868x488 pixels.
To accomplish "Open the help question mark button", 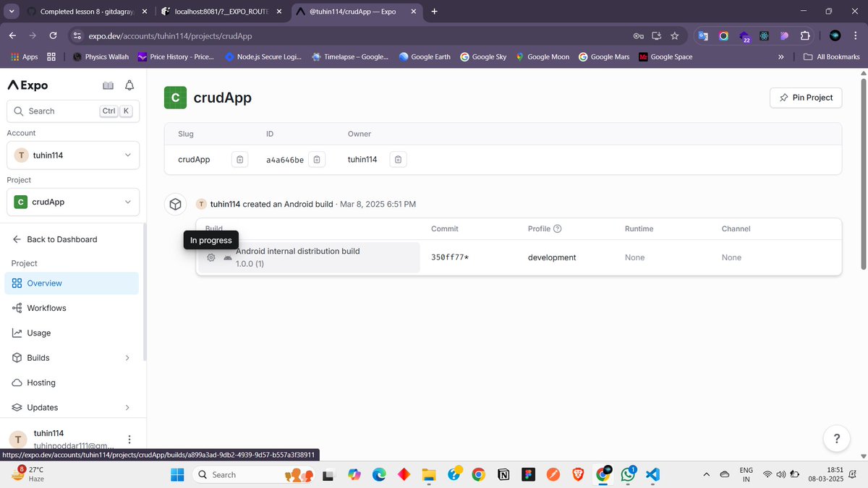I will click(836, 438).
